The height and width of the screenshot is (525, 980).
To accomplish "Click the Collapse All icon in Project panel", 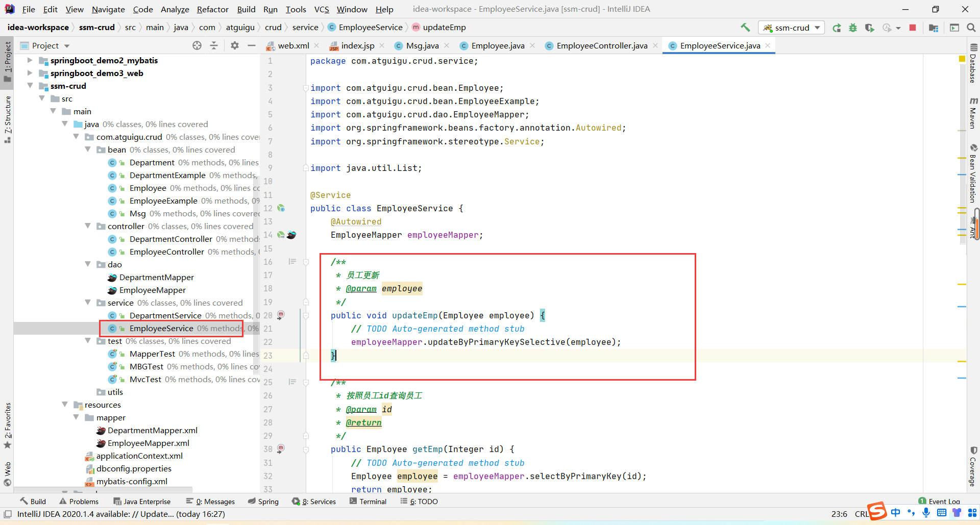I will 214,45.
